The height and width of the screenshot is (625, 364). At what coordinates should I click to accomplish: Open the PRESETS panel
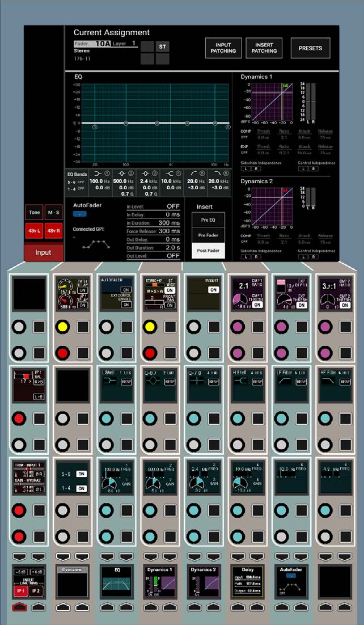coord(310,48)
